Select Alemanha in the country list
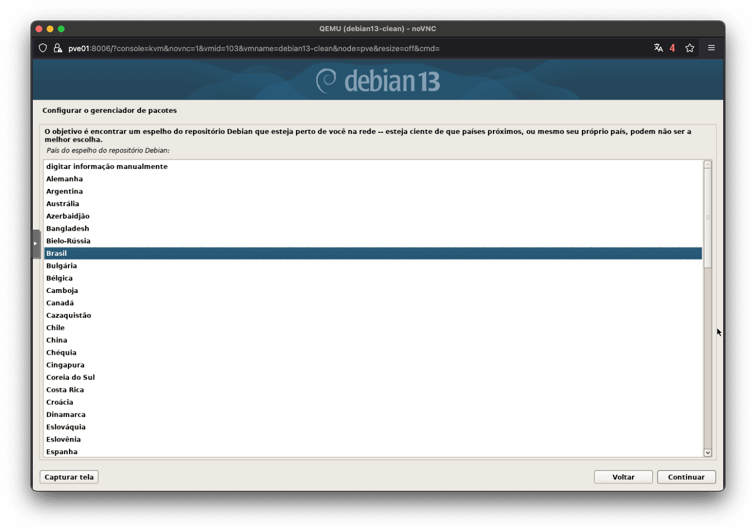This screenshot has width=756, height=532. [x=373, y=179]
